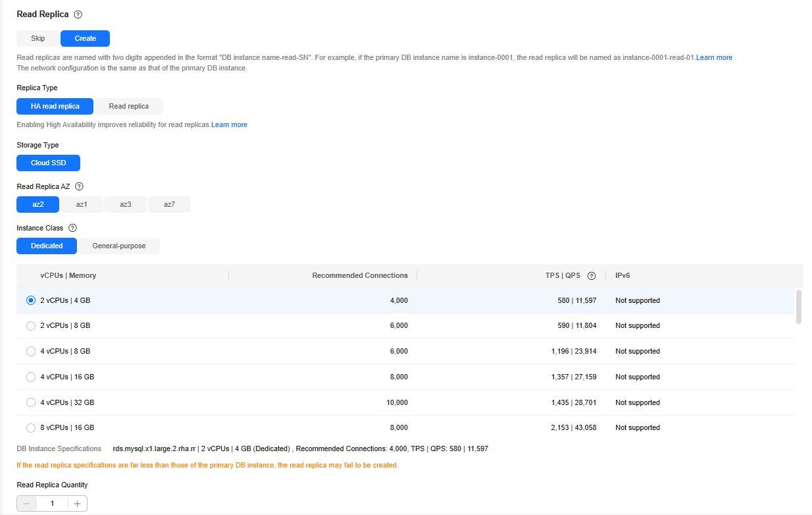Select the Cloud SSD storage type
This screenshot has width=812, height=515.
(49, 163)
